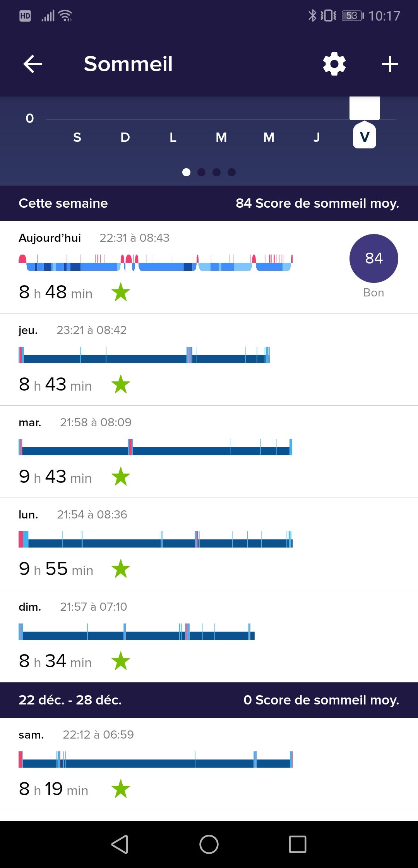Go to fourth chart page dot
Image resolution: width=418 pixels, height=868 pixels.
231,172
